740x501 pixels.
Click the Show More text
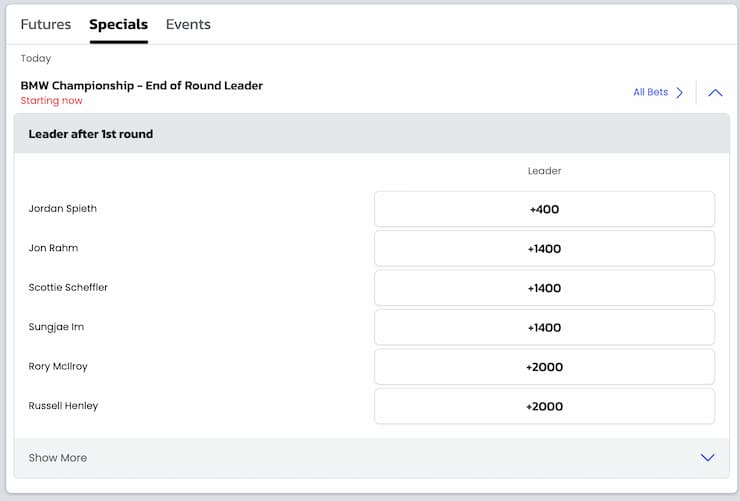pyautogui.click(x=58, y=458)
